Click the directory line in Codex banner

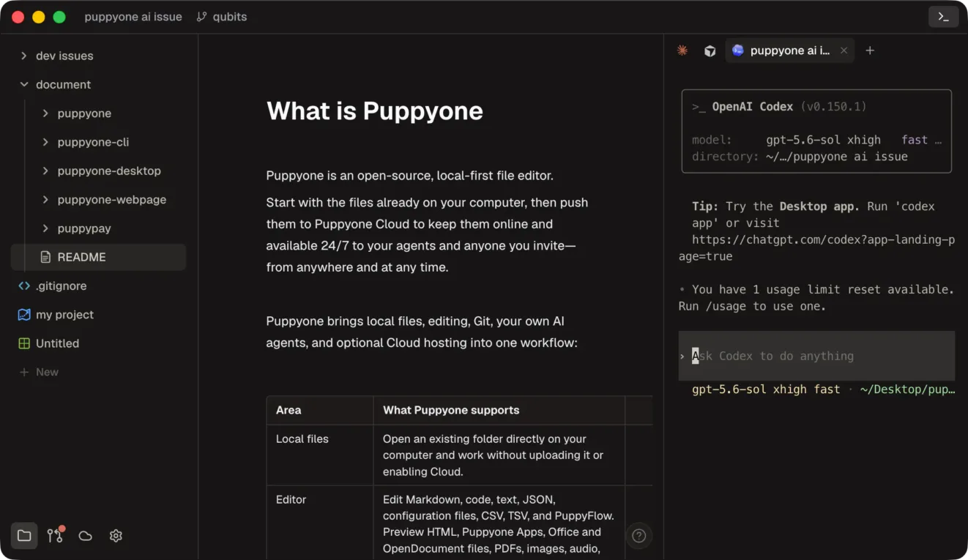[x=800, y=157]
